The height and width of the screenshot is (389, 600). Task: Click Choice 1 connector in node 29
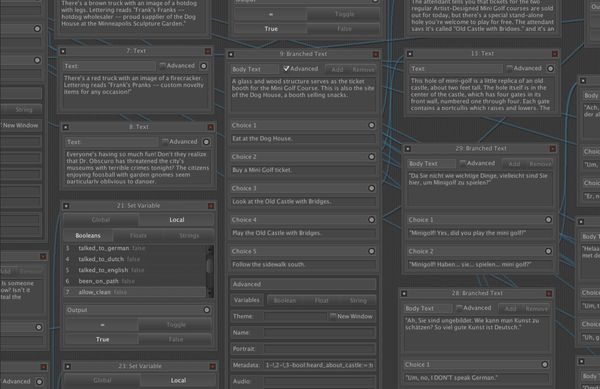pyautogui.click(x=548, y=220)
